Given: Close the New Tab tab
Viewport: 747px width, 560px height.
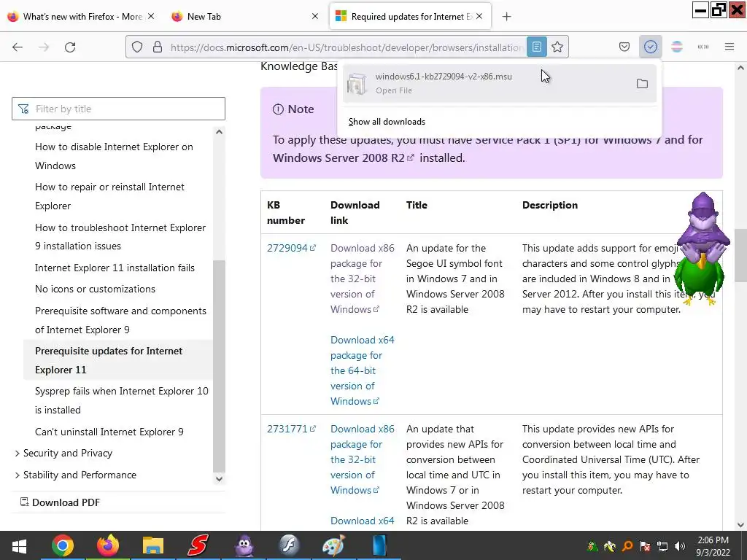Looking at the screenshot, I should point(314,17).
